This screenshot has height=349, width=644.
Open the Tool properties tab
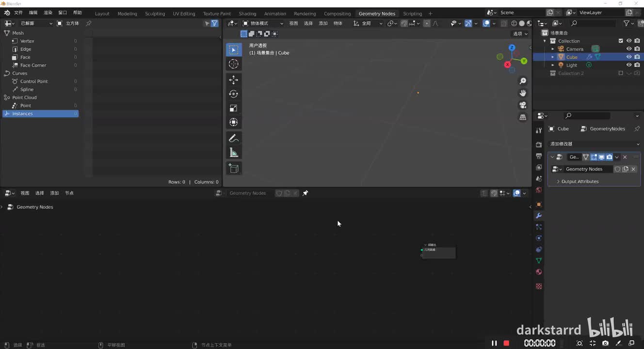(539, 130)
